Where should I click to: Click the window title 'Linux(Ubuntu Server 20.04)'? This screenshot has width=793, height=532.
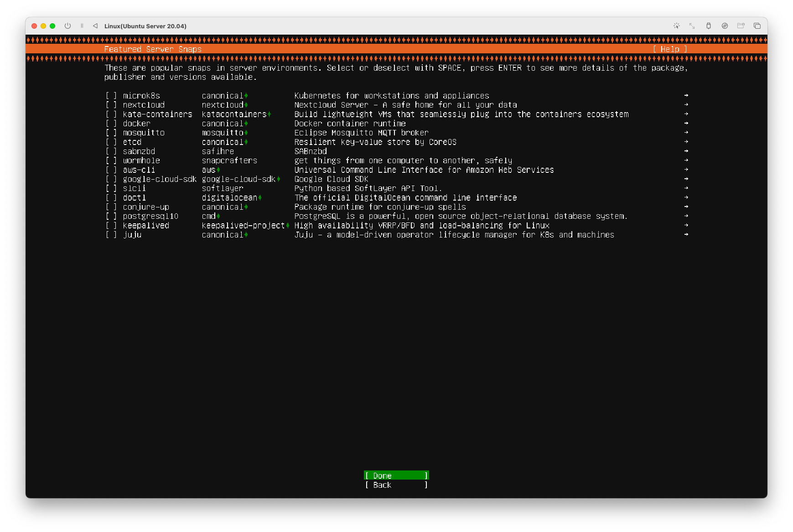[x=145, y=26]
